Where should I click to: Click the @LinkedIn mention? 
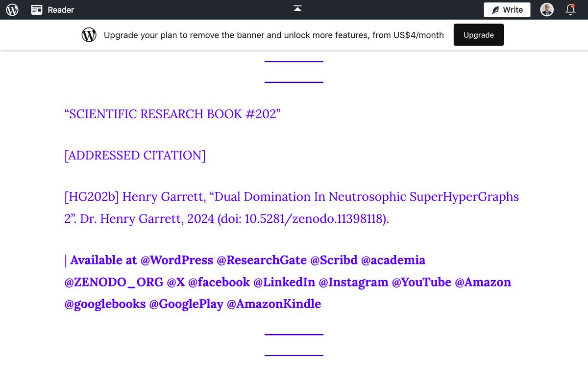[x=284, y=282]
